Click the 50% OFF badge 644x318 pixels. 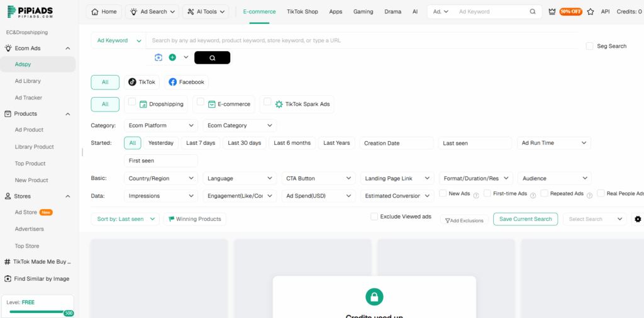pyautogui.click(x=571, y=12)
